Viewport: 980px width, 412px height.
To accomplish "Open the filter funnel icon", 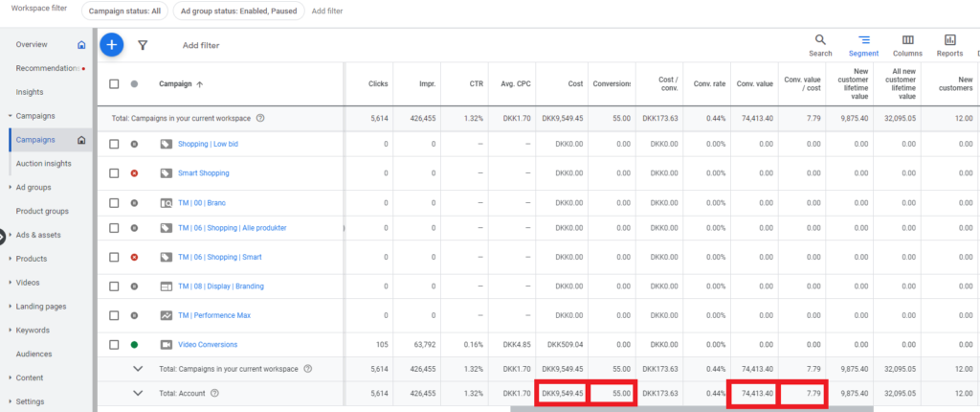I will coord(143,45).
